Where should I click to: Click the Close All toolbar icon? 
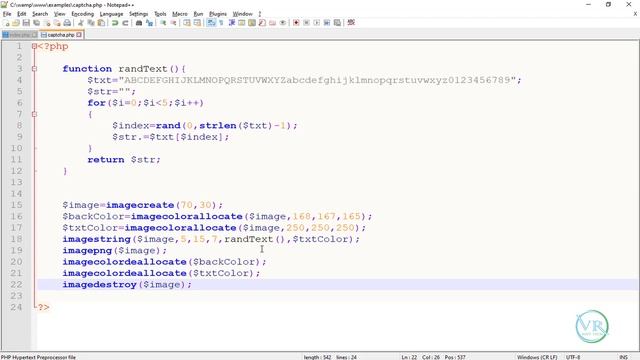[57, 23]
